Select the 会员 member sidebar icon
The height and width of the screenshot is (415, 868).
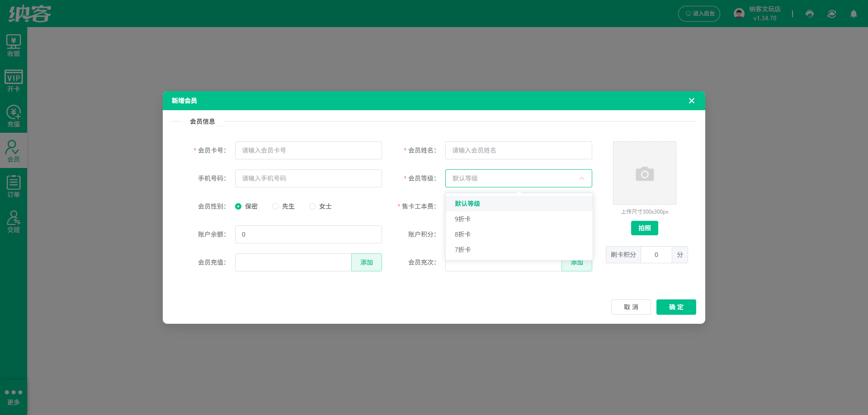(x=14, y=151)
